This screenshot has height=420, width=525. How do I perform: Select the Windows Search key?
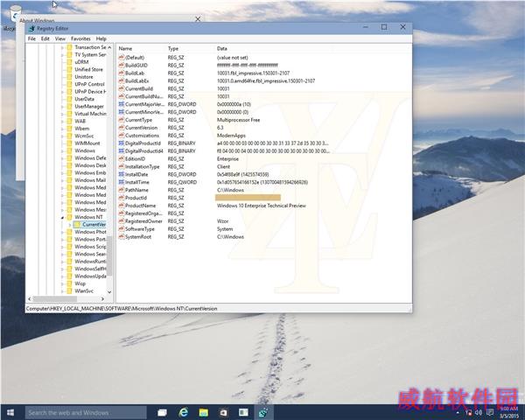point(90,255)
